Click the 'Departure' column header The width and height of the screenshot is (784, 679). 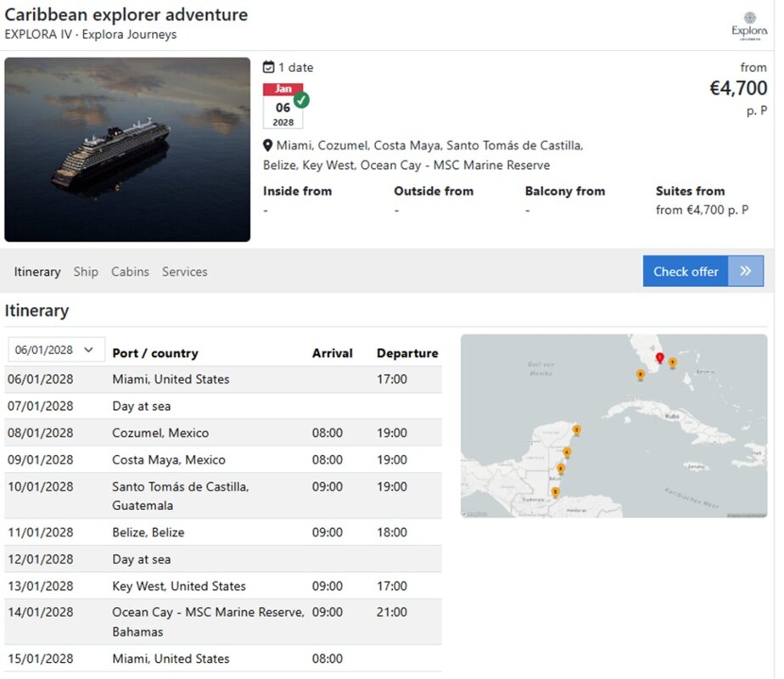pyautogui.click(x=407, y=353)
